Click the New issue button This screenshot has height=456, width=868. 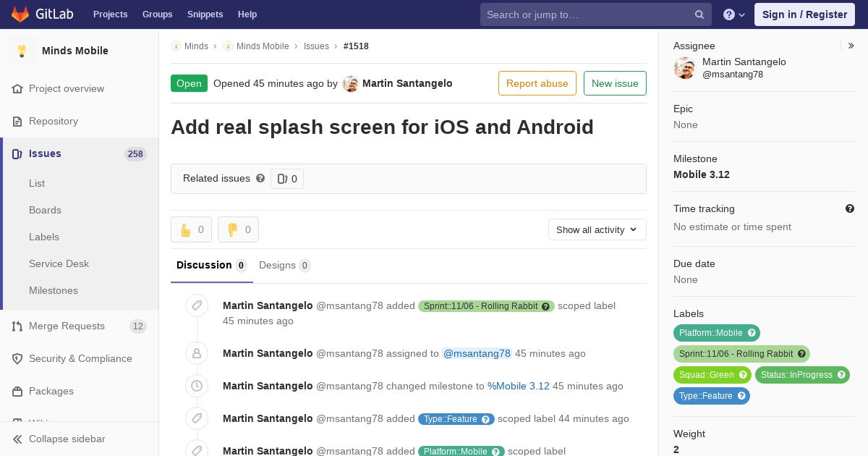point(615,83)
